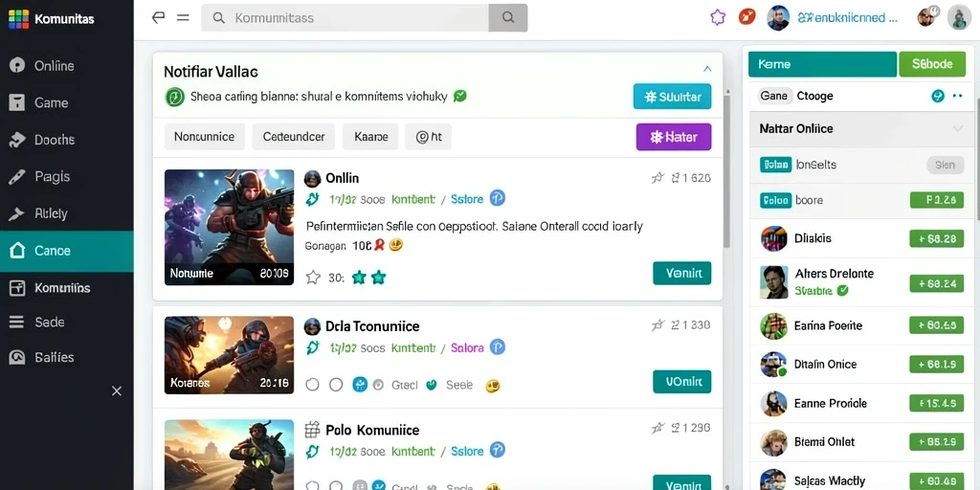The height and width of the screenshot is (490, 980).
Task: Select the highlighted Canoe sidebar item
Action: pyautogui.click(x=66, y=252)
